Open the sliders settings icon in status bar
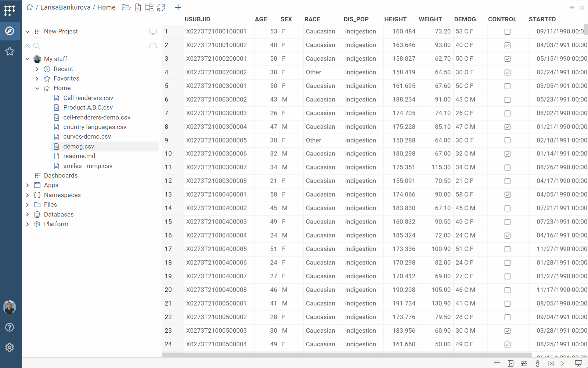This screenshot has width=588, height=368. (524, 363)
